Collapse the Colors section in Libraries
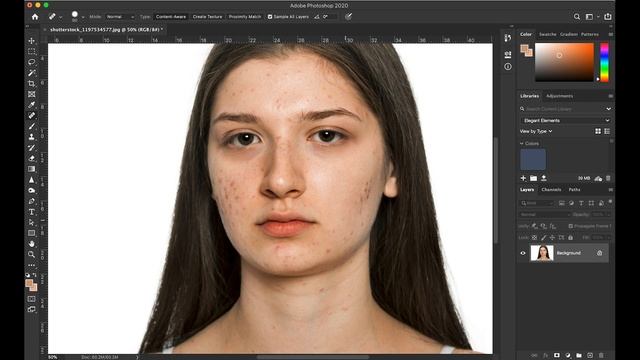This screenshot has height=360, width=640. pos(522,144)
